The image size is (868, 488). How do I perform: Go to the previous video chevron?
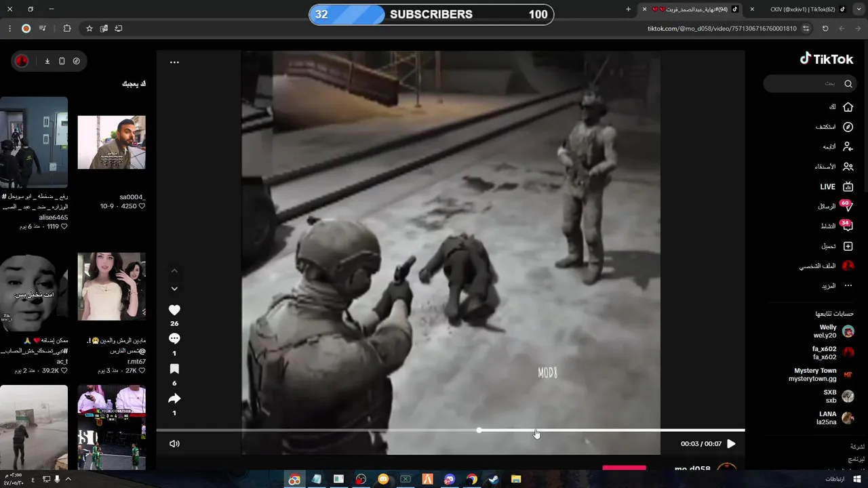(174, 270)
